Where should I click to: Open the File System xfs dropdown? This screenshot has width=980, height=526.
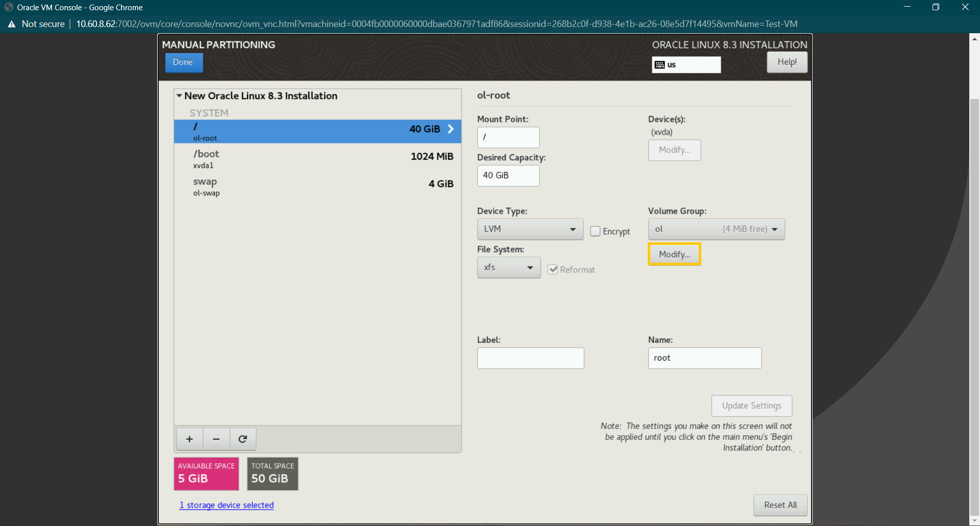pos(508,267)
